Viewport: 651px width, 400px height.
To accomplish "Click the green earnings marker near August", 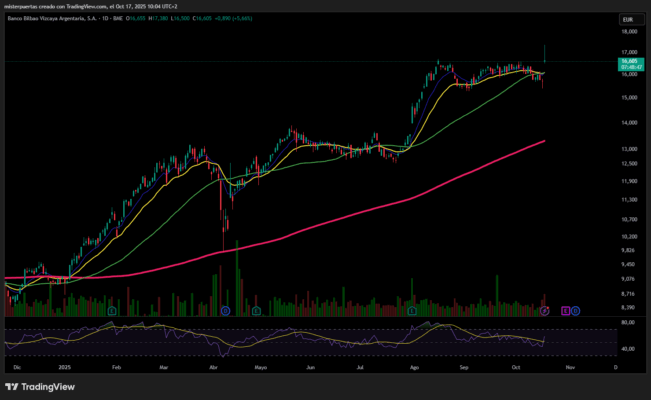I will pos(412,311).
